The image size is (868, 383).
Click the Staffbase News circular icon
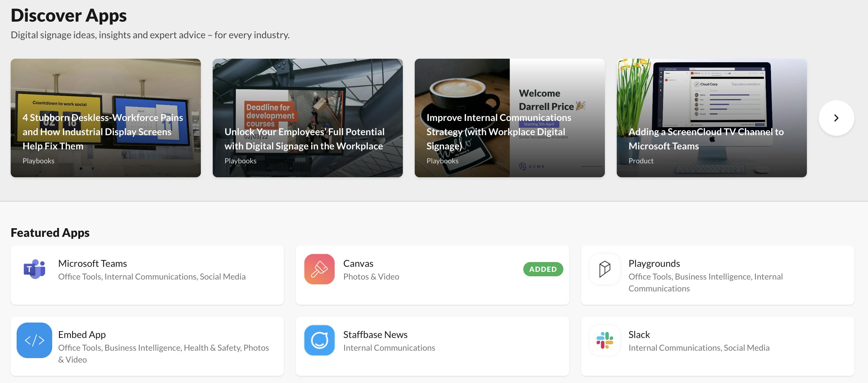pos(319,340)
